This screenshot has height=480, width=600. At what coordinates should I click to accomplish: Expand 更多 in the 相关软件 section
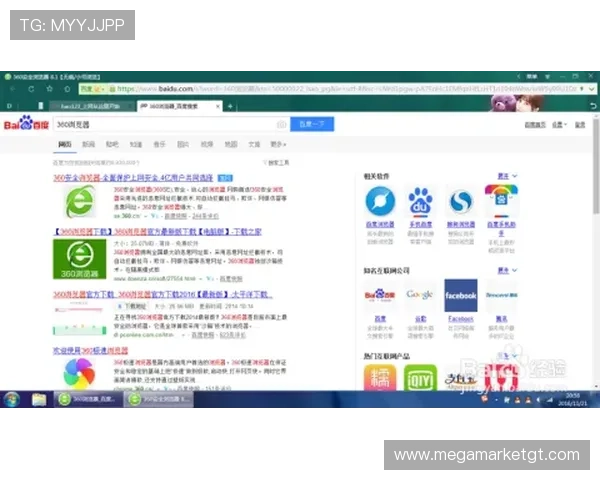pyautogui.click(x=507, y=176)
